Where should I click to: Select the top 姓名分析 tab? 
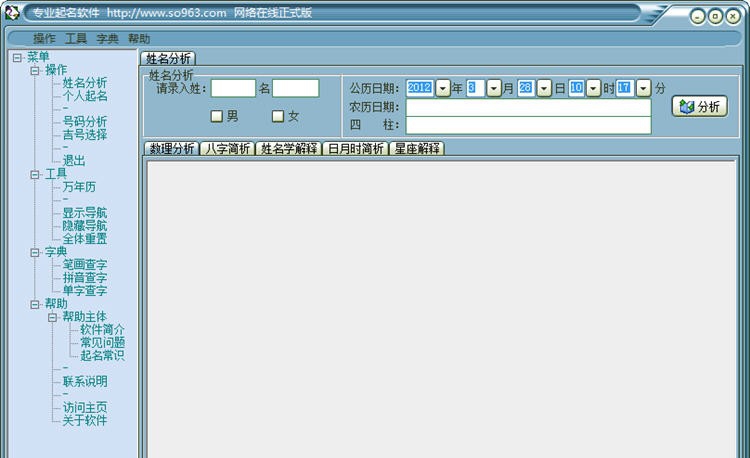click(168, 58)
